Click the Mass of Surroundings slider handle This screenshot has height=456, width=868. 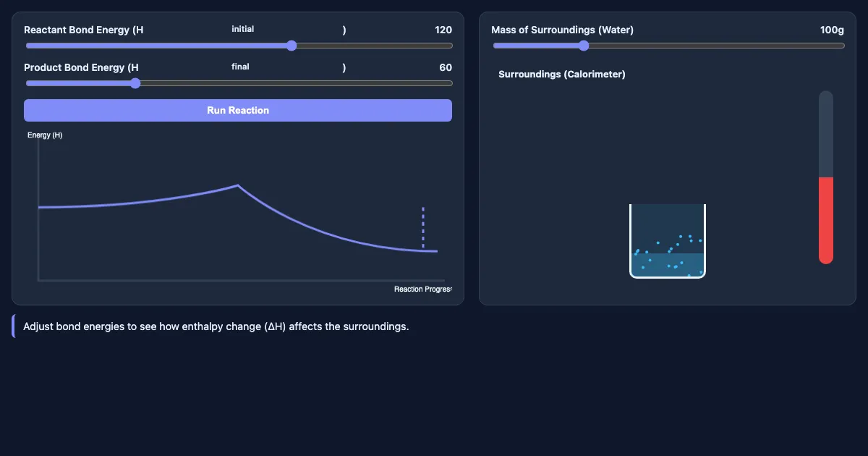[584, 46]
